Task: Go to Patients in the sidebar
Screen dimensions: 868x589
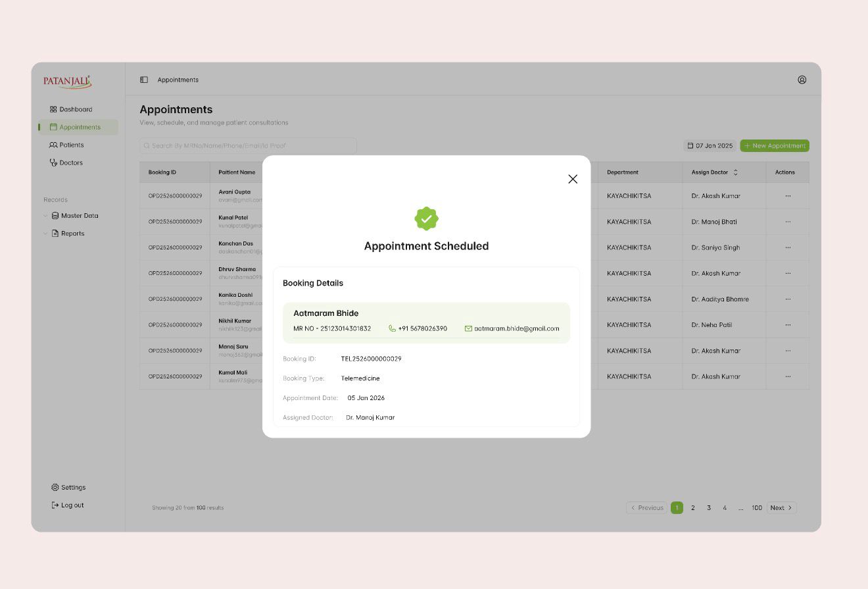Action: (x=66, y=145)
